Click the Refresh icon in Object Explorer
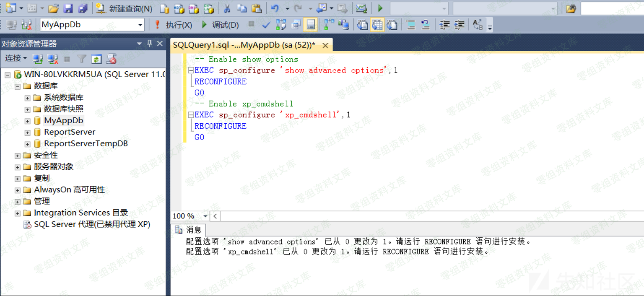Viewport: 644px width, 296px height. coord(96,59)
